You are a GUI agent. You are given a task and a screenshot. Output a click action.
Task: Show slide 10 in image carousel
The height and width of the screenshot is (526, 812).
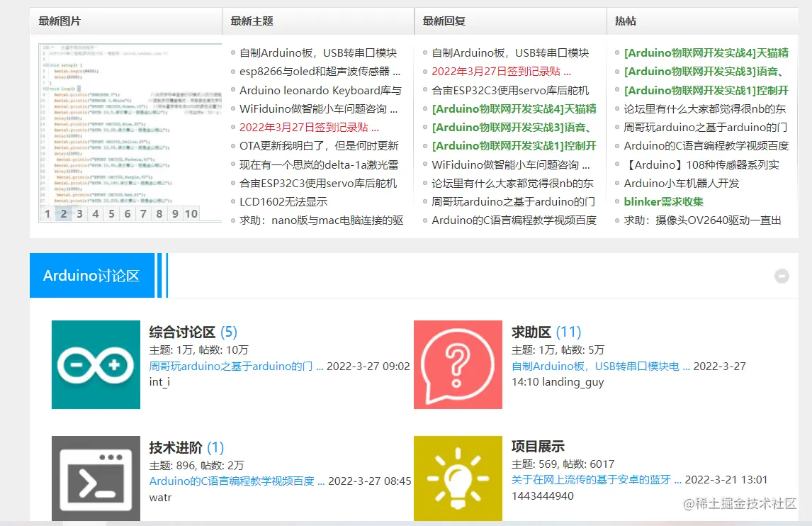click(x=191, y=213)
